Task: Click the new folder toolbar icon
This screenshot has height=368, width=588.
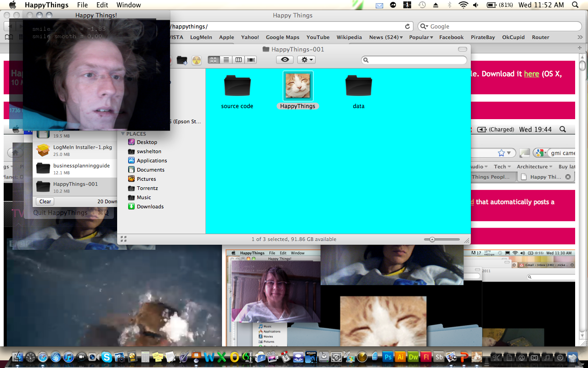Action: [x=182, y=60]
